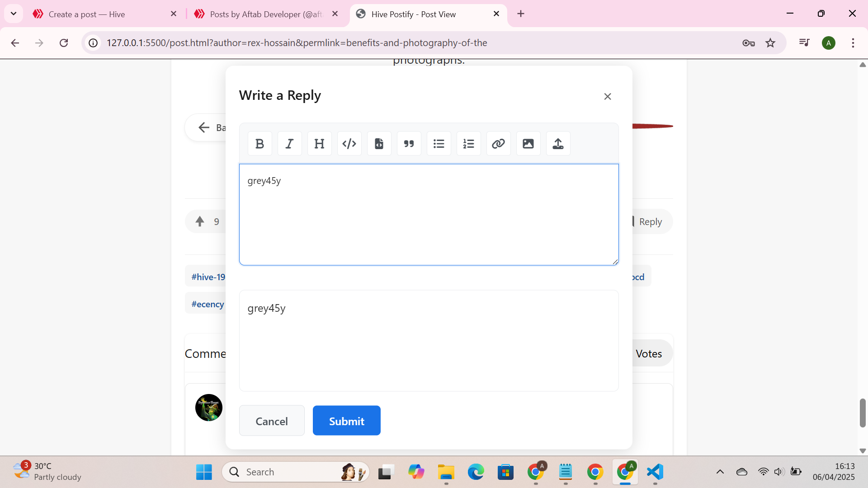Click into the reply text area

(429, 214)
